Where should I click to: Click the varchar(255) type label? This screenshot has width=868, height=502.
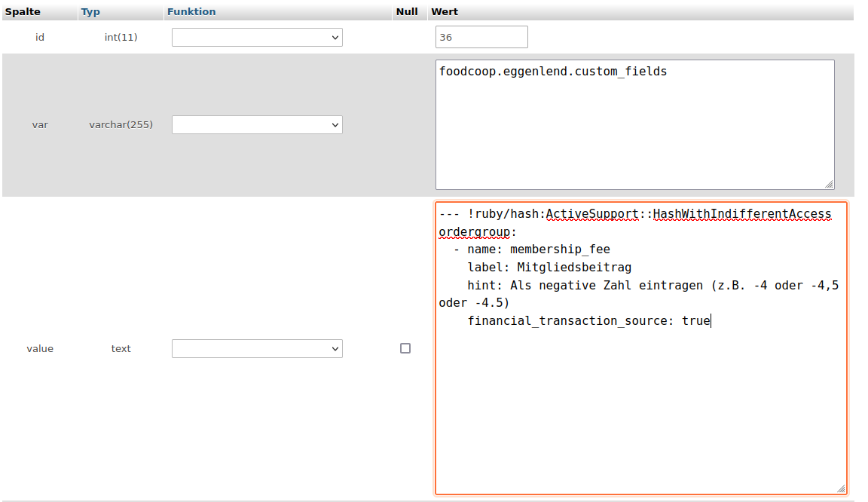[121, 125]
